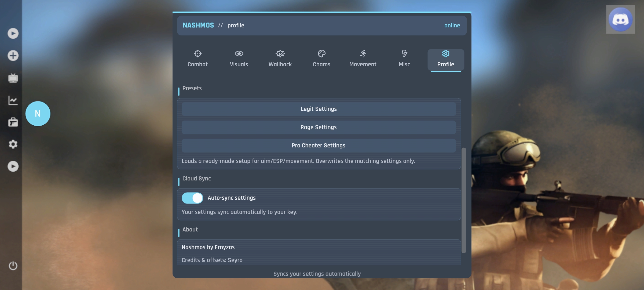Click 'Nashmos by Ernyzas' text

(208, 247)
